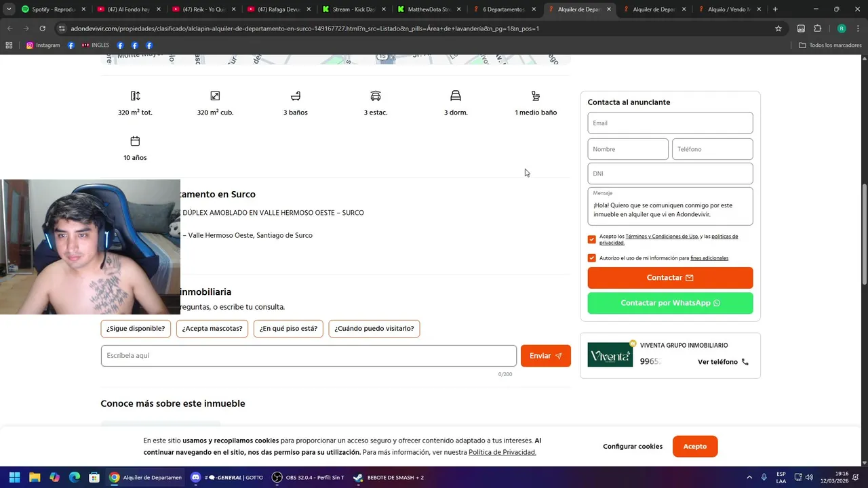Open the bookmarks apps grid icon
Screen dimensions: 868x488
pos(9,45)
